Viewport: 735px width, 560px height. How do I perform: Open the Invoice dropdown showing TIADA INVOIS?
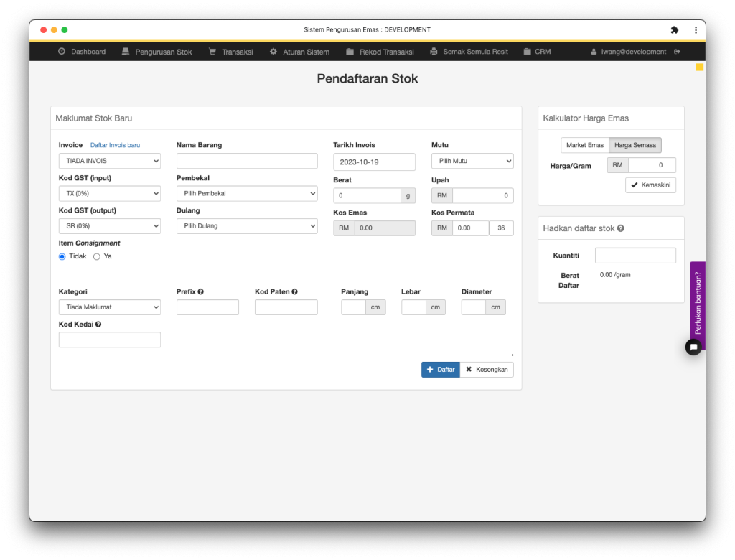pos(109,161)
